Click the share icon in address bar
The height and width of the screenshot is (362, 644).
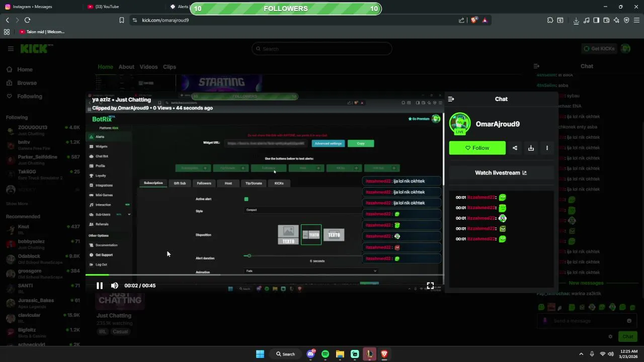coord(461,20)
